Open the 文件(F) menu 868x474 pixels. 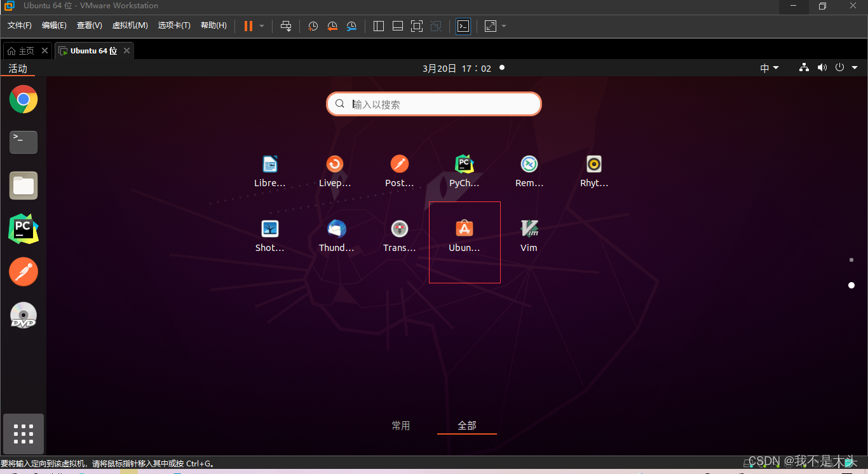coord(20,25)
